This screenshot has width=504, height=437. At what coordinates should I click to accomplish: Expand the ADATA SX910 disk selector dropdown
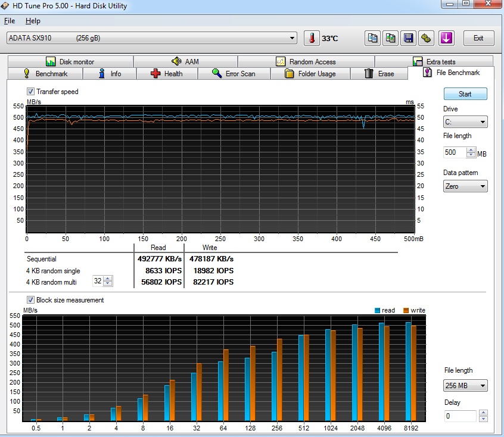[292, 38]
